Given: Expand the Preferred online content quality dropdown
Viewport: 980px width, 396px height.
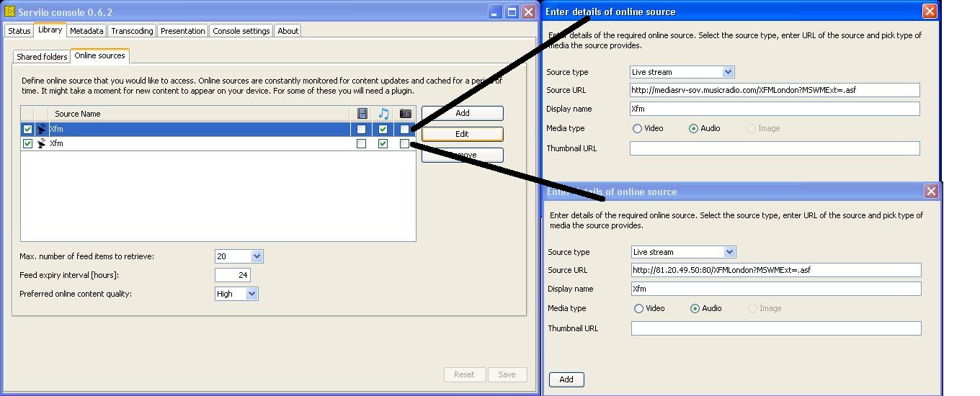Looking at the screenshot, I should [251, 294].
